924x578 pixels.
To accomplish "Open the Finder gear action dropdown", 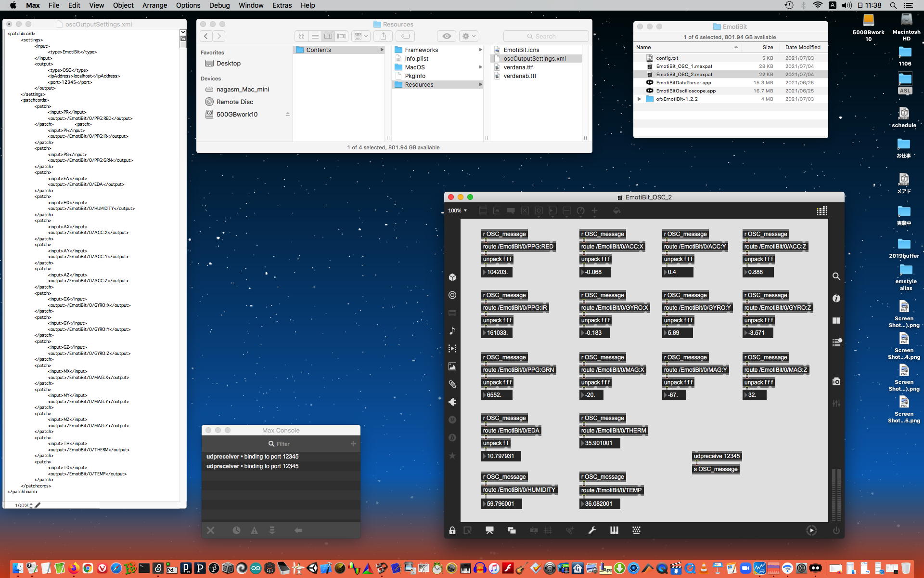I will click(468, 36).
